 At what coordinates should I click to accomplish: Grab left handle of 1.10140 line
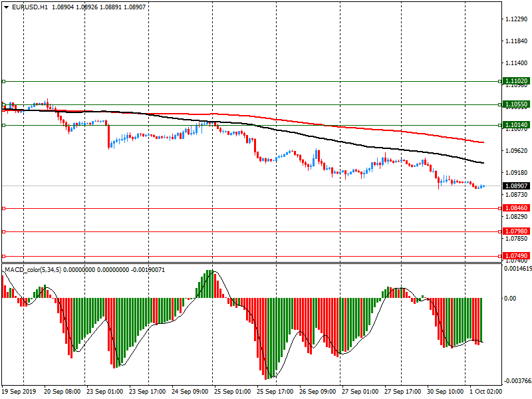coord(4,126)
